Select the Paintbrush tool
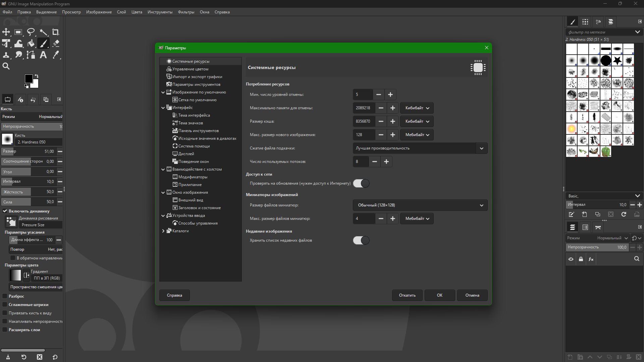The height and width of the screenshot is (362, 644). 43,43
